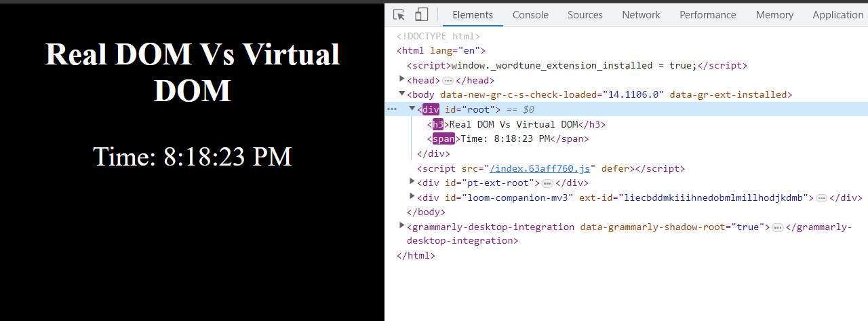
Task: Select the closing </div> tag of root
Action: click(433, 153)
